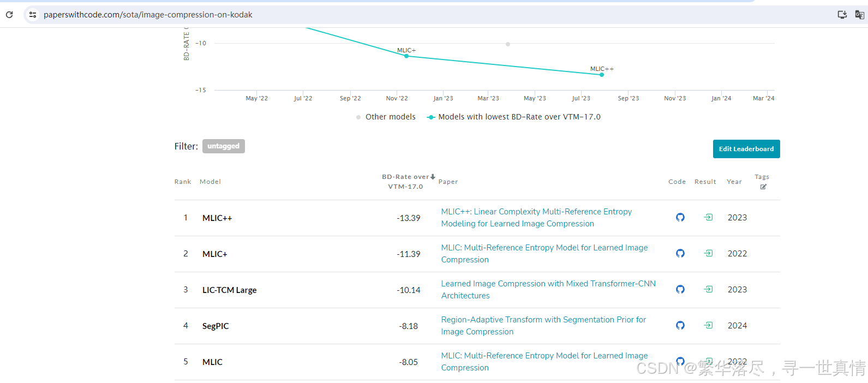Open GitHub code icon for MLIC+

tap(680, 253)
